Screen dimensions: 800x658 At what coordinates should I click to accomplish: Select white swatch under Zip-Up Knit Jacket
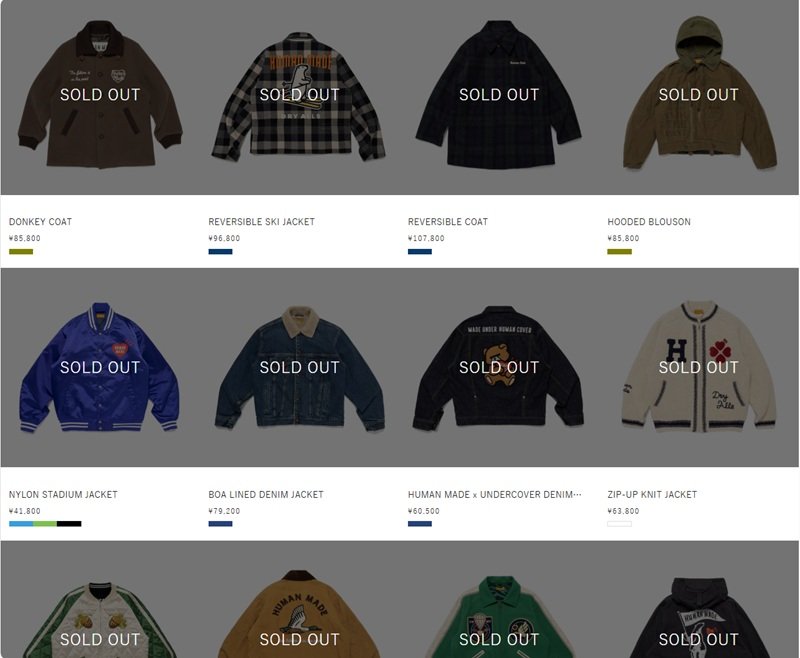point(619,524)
